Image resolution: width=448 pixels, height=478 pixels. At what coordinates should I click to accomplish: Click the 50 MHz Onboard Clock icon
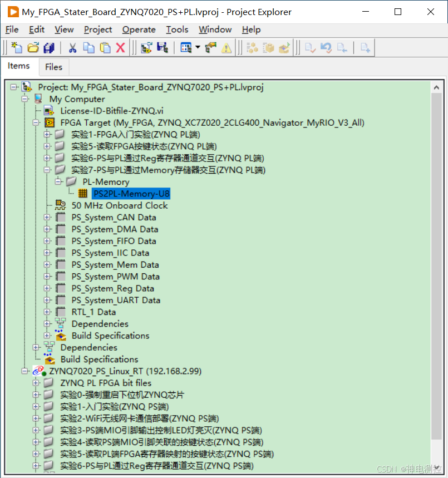tap(61, 205)
